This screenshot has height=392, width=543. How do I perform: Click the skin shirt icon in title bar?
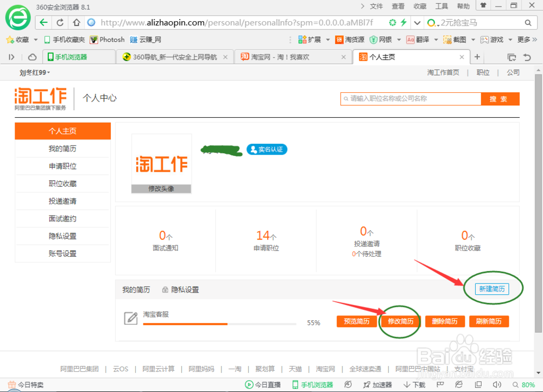[x=483, y=5]
